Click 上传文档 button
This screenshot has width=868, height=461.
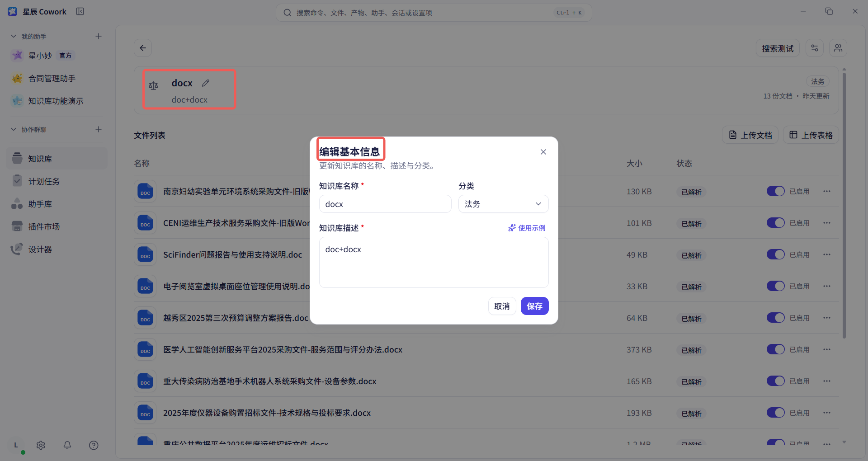coord(750,135)
